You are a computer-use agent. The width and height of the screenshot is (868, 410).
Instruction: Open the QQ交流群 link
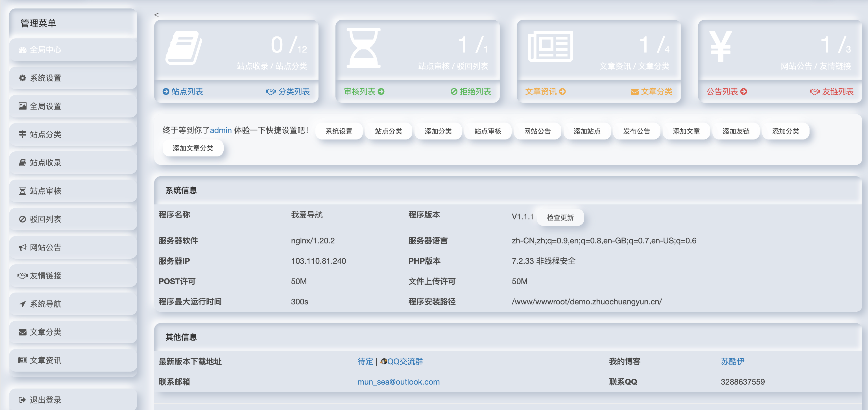coord(401,362)
